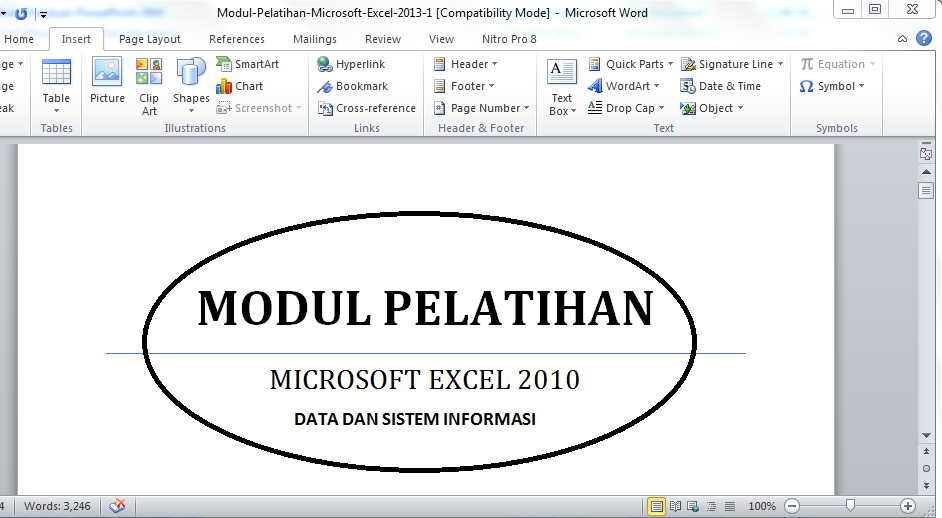Screen dimensions: 942x518
Task: Open the Quick Parts dropdown arrow
Action: [x=670, y=64]
